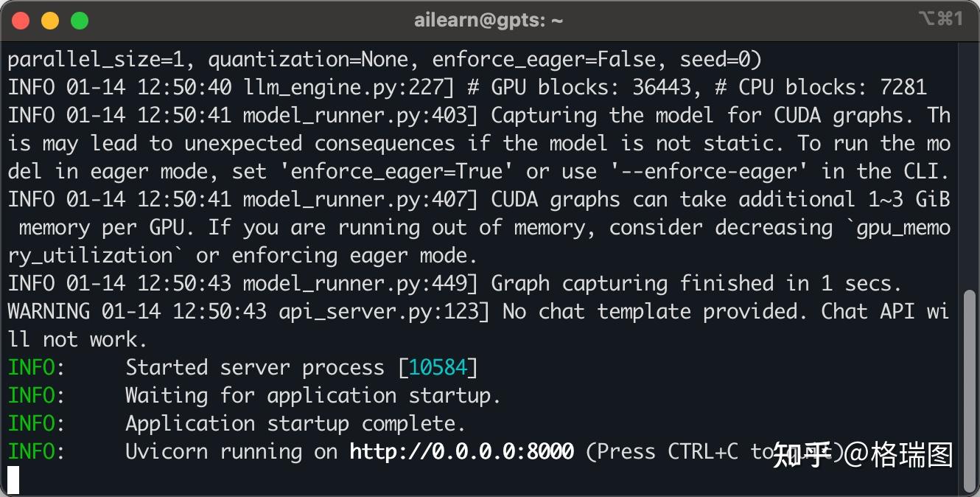The height and width of the screenshot is (497, 980).
Task: Click the model_runner.py:403 file reference
Action: [x=356, y=115]
